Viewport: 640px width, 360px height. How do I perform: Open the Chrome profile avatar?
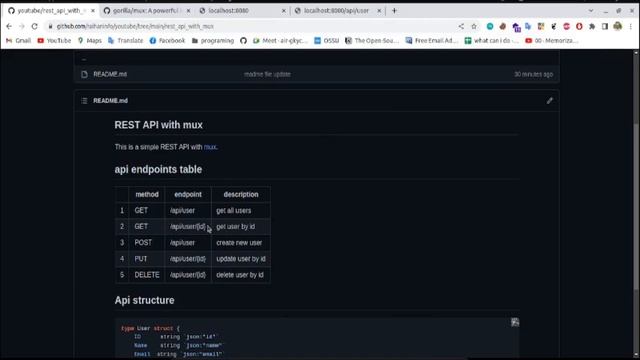(618, 26)
